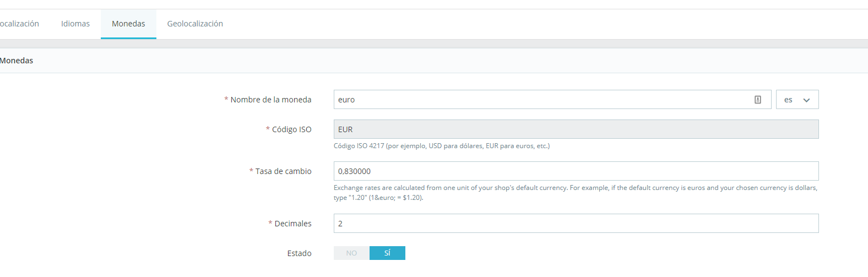868x277 pixels.
Task: Click the contact card icon in name field
Action: (x=758, y=100)
